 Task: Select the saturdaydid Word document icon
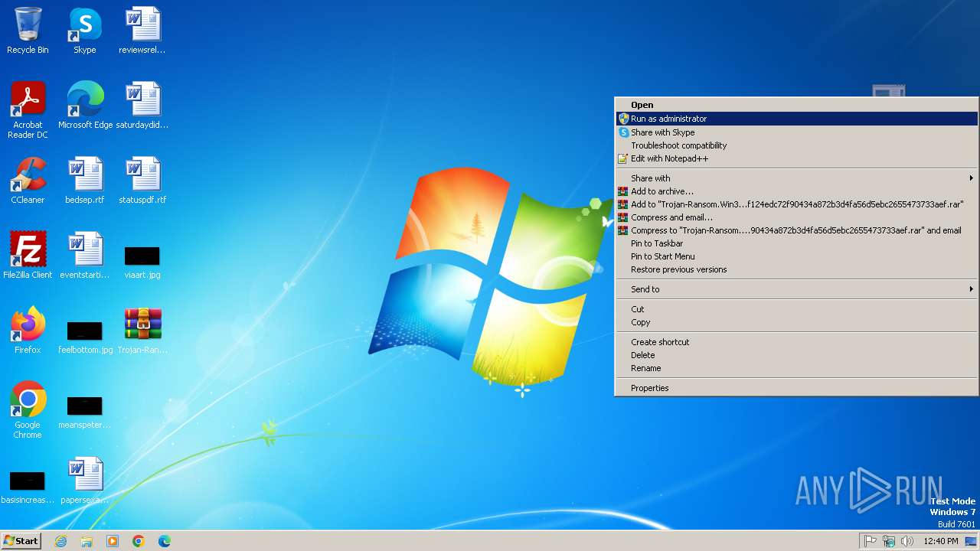pos(142,106)
